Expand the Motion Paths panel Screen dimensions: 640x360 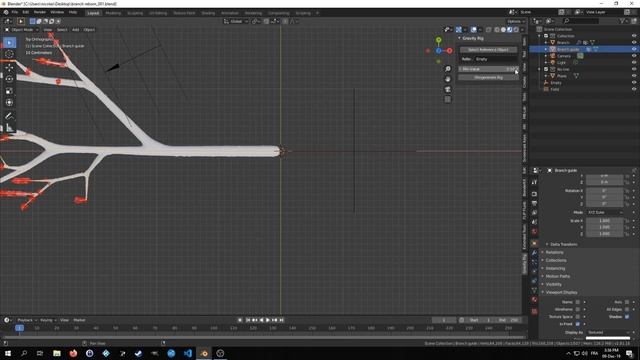pyautogui.click(x=557, y=276)
